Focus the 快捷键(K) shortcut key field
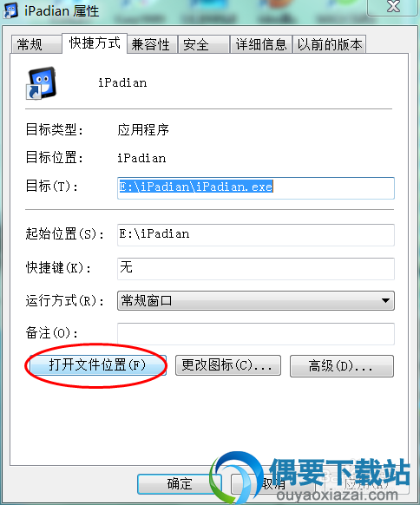The height and width of the screenshot is (505, 420). (256, 269)
